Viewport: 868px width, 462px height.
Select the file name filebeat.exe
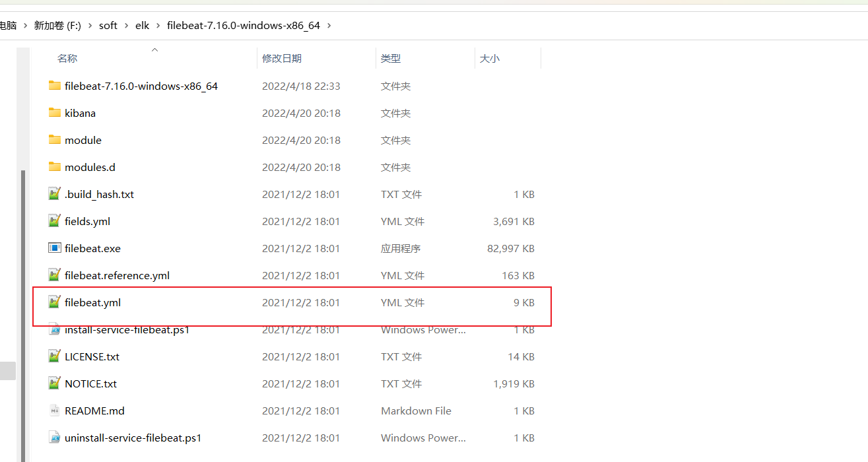(x=92, y=248)
